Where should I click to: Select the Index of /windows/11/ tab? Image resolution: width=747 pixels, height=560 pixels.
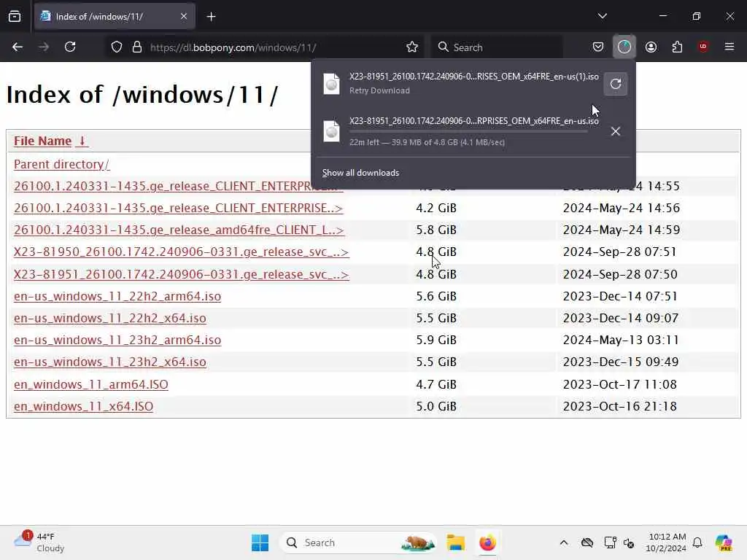tap(115, 17)
